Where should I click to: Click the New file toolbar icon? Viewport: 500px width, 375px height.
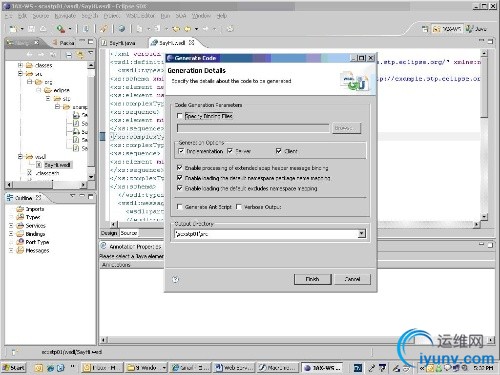tap(13, 29)
